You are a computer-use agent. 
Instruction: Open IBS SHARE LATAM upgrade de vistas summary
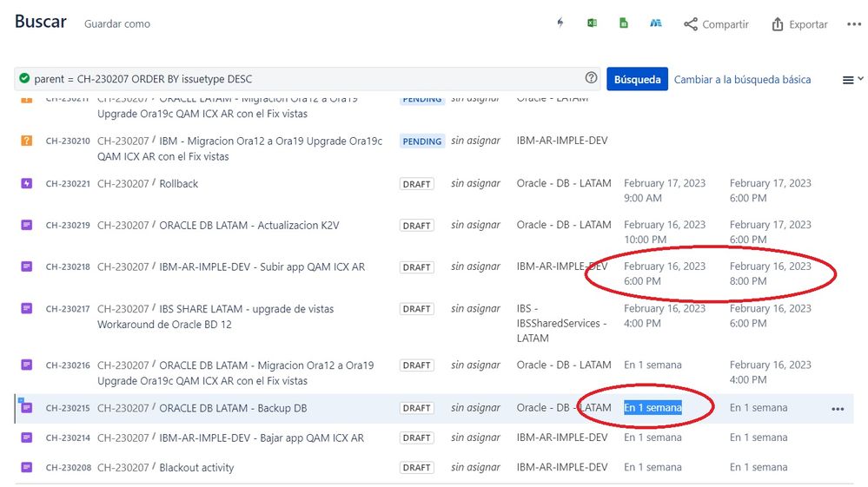point(215,316)
